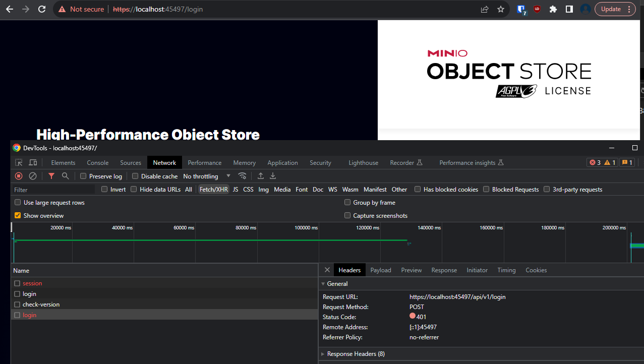Enable the Disable cache checkbox
644x364 pixels.
135,175
